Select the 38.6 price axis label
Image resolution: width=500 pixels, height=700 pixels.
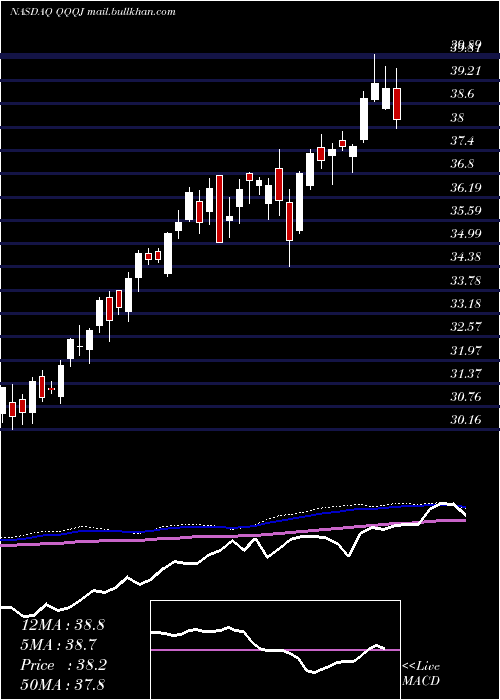click(462, 94)
